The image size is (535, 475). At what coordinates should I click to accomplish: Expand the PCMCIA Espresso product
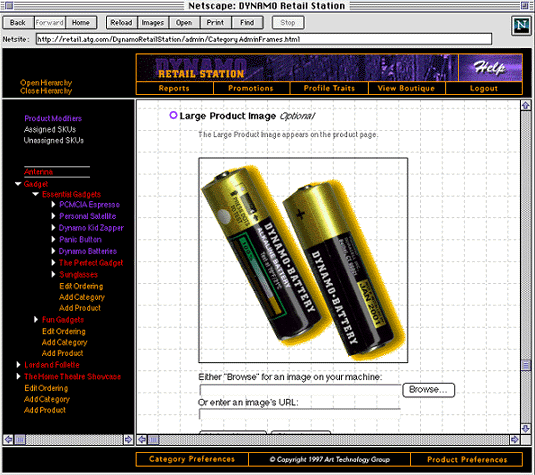pyautogui.click(x=53, y=204)
